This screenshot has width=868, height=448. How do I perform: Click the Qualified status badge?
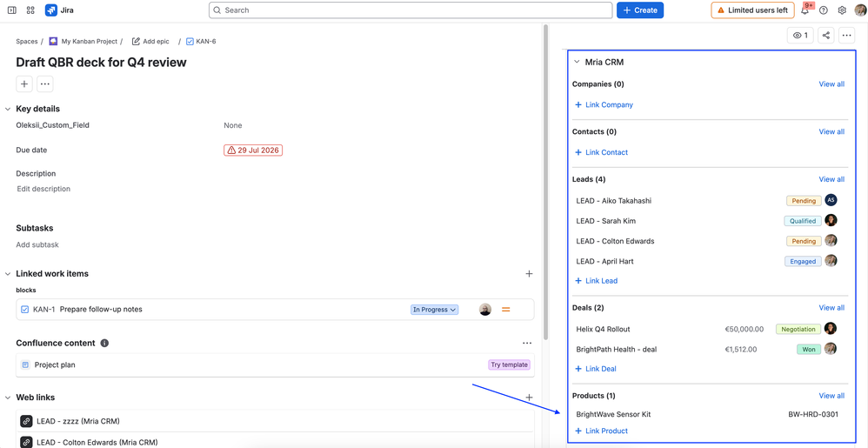(x=803, y=221)
